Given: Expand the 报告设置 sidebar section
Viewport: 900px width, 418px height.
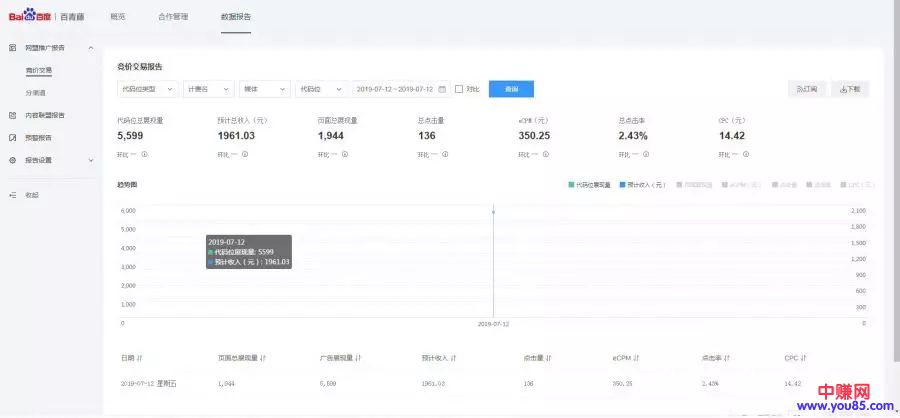Looking at the screenshot, I should pos(91,160).
